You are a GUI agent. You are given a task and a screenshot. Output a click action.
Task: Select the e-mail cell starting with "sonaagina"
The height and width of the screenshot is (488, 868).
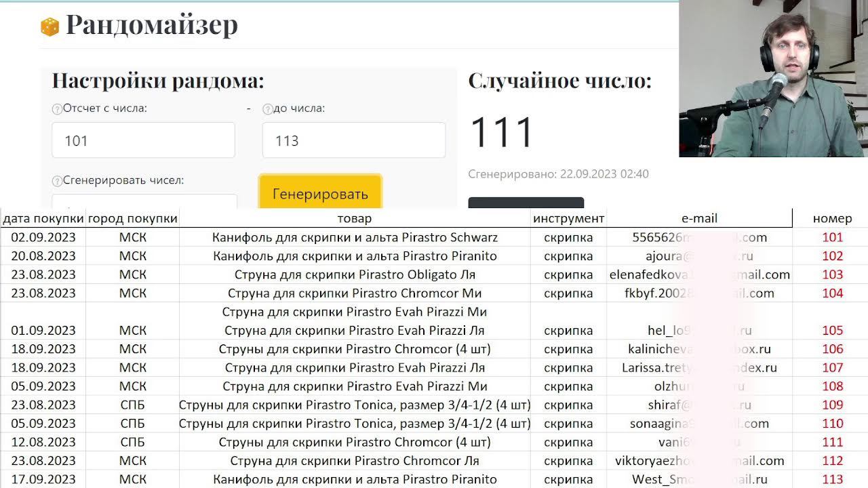tap(700, 424)
